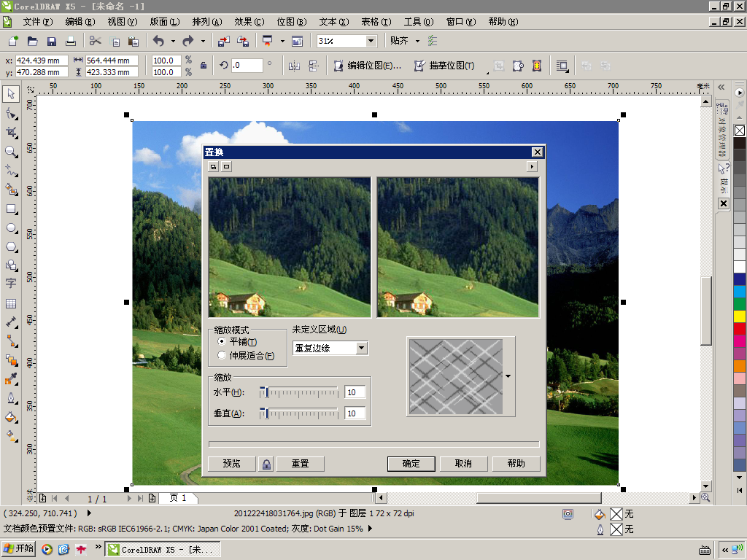Print the document from toolbar

tap(71, 41)
